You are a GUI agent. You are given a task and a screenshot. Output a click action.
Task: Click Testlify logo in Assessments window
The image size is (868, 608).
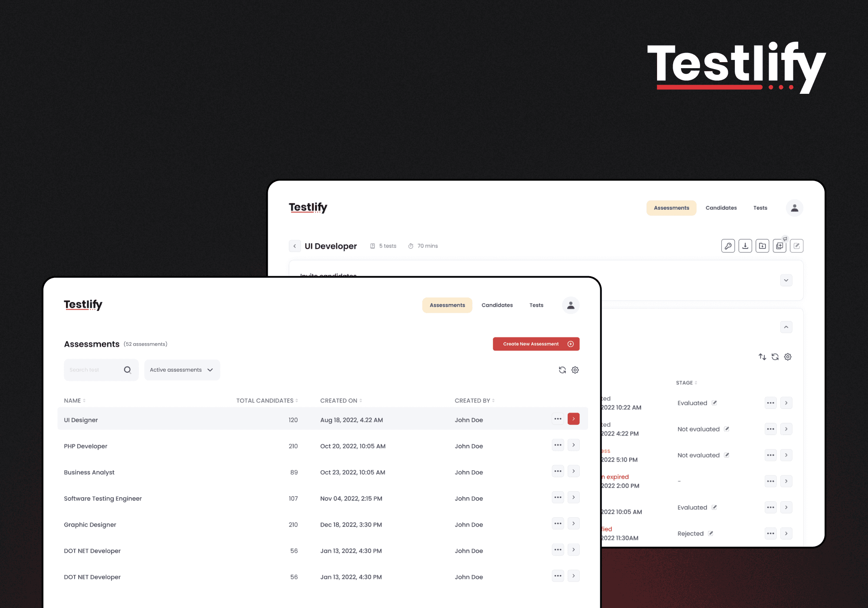(x=83, y=305)
